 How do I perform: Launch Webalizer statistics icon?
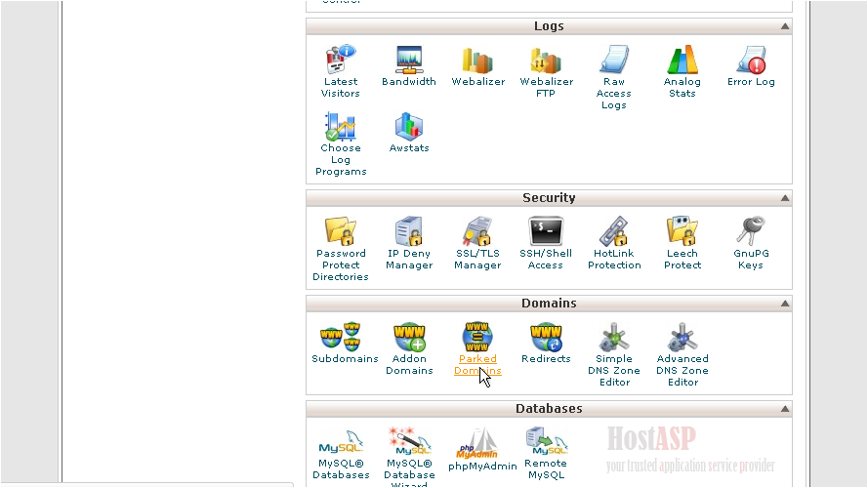click(477, 61)
